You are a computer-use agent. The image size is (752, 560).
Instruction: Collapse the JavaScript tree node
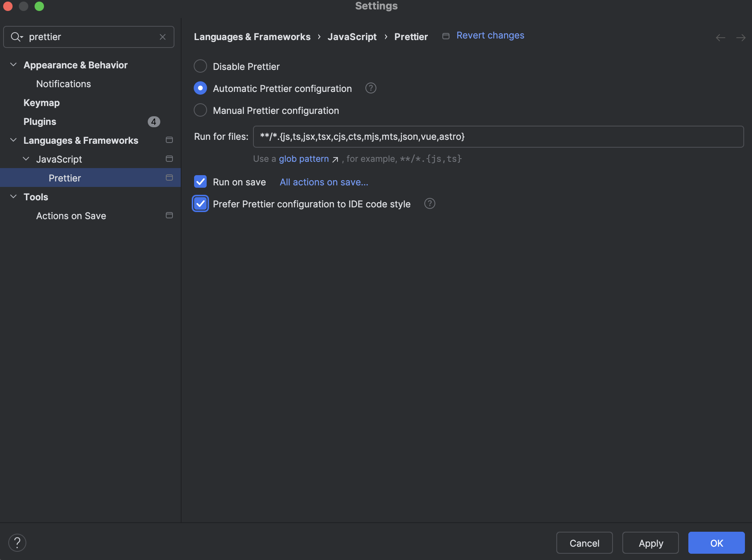[26, 159]
